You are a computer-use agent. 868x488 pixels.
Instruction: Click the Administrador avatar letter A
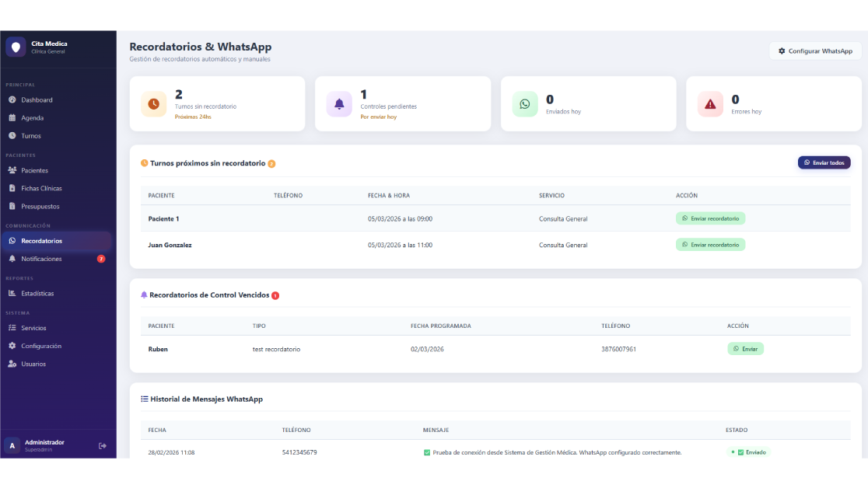click(x=12, y=445)
